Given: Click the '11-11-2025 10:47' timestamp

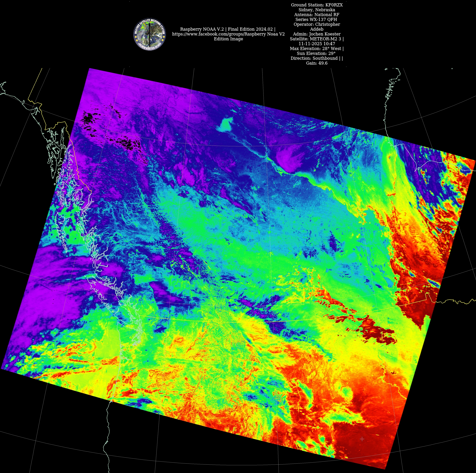Looking at the screenshot, I should [x=317, y=44].
